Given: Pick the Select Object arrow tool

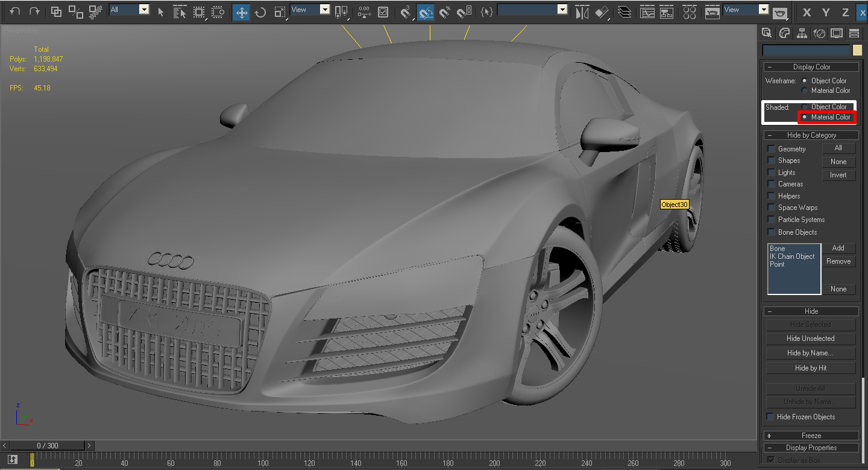Looking at the screenshot, I should pyautogui.click(x=161, y=11).
